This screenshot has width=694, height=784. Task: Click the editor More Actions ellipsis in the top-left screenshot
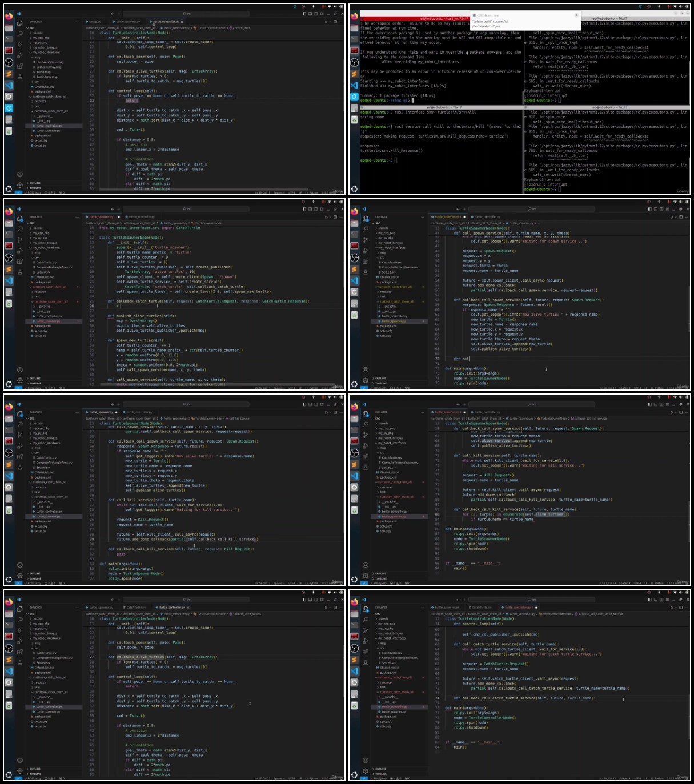341,22
